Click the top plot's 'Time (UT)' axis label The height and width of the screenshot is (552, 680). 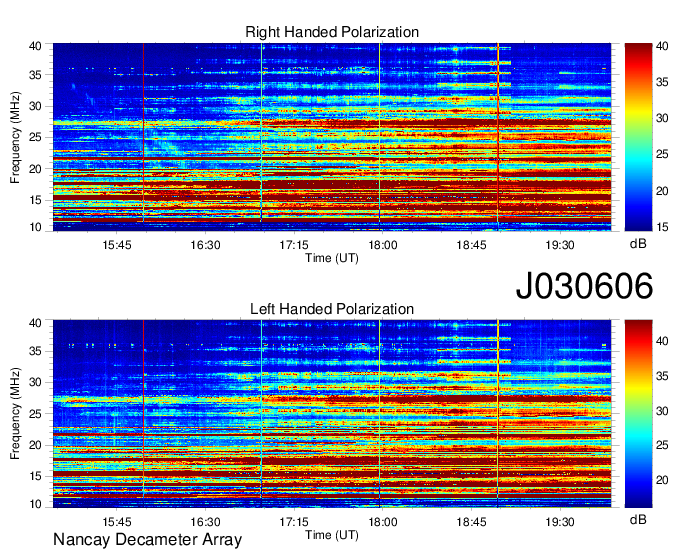tap(332, 258)
